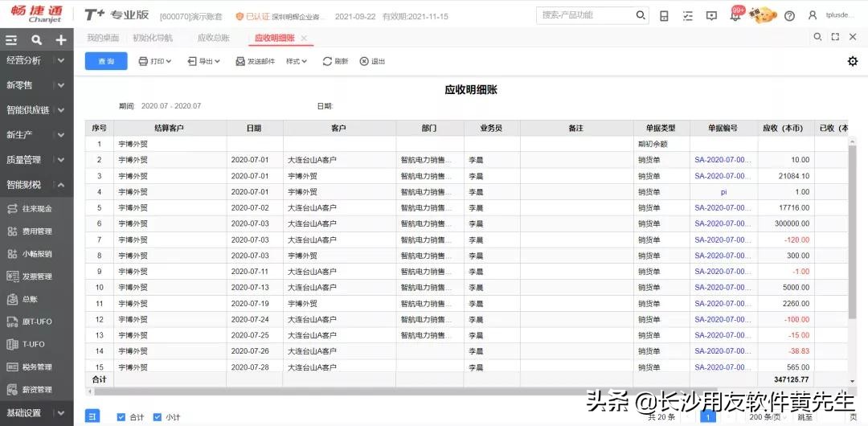The image size is (868, 426).
Task: Open the 导出 export dropdown
Action: click(204, 61)
